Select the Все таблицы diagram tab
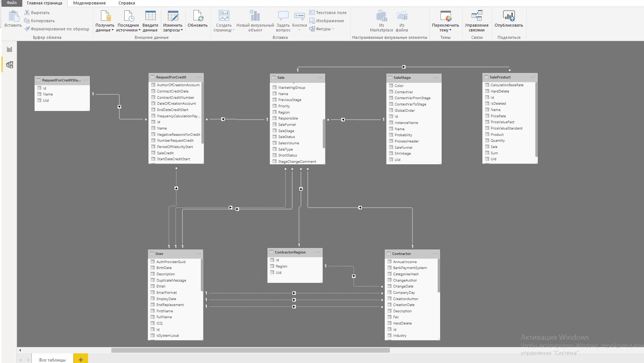This screenshot has height=363, width=644. [52, 360]
